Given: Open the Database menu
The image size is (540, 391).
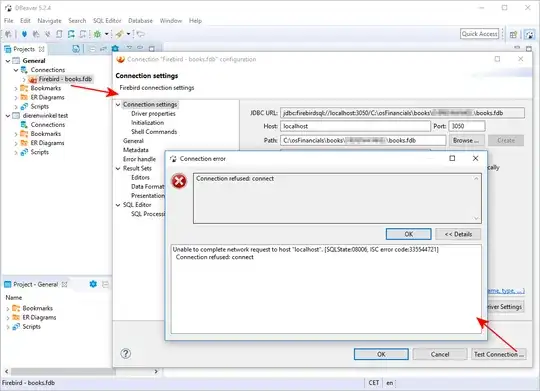Looking at the screenshot, I should point(140,21).
